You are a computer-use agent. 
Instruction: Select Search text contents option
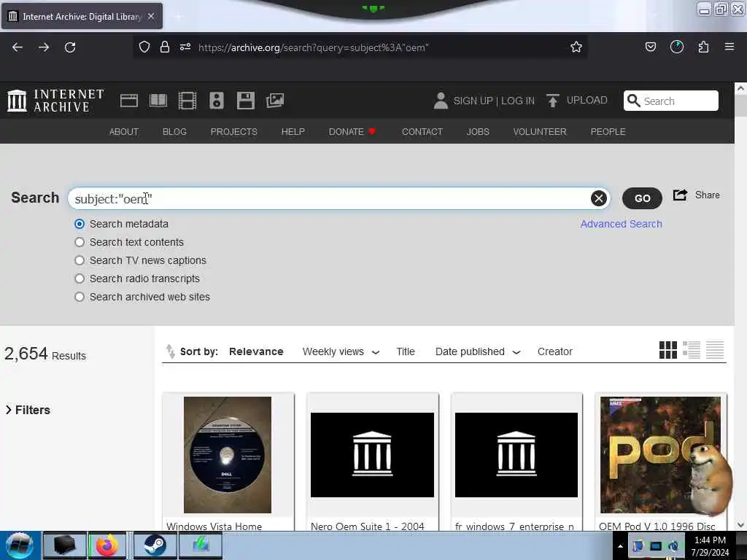point(80,242)
